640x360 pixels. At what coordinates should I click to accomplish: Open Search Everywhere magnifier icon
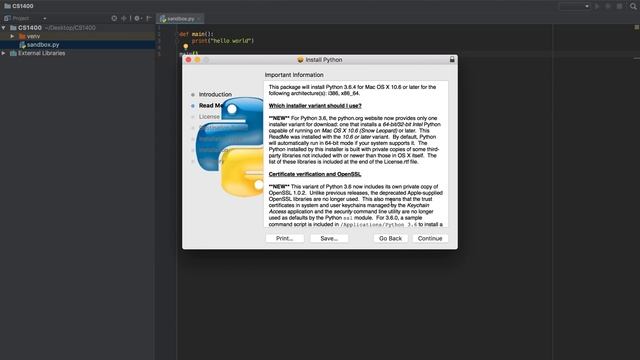(x=633, y=6)
